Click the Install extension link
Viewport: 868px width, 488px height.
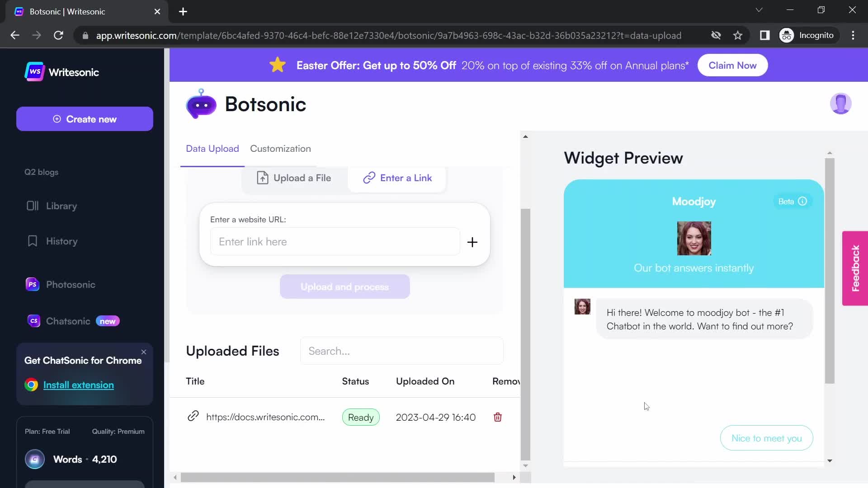pos(79,385)
